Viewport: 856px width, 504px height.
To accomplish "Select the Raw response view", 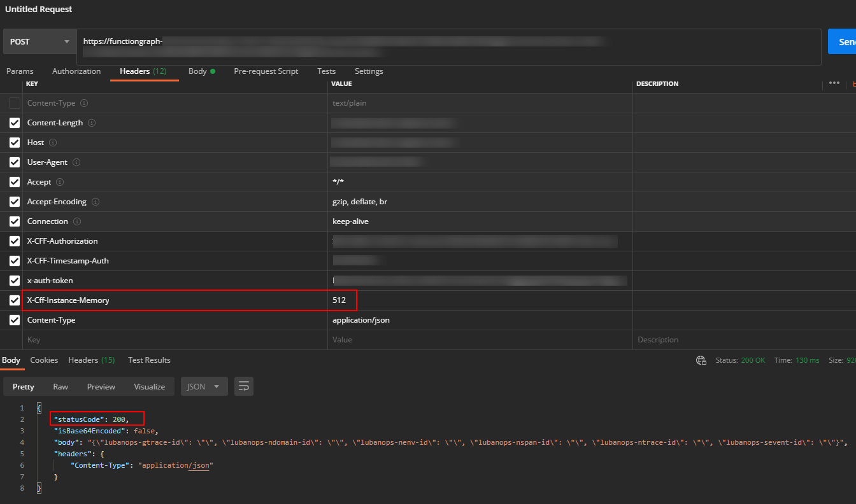I will pyautogui.click(x=61, y=387).
